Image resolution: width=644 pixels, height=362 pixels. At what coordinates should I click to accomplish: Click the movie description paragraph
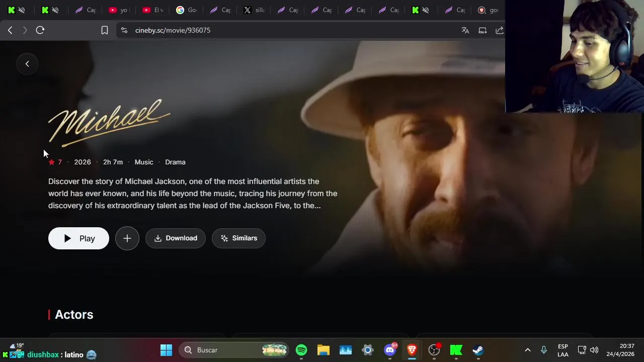coord(193,194)
